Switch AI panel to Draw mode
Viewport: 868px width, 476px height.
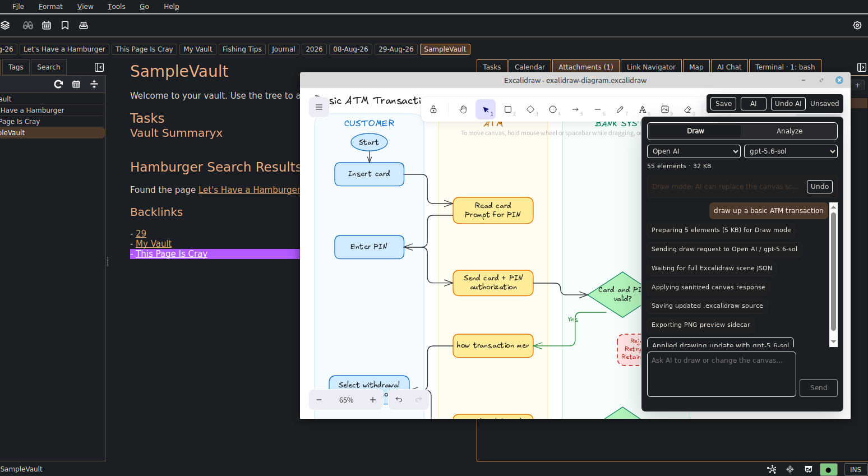click(x=695, y=131)
